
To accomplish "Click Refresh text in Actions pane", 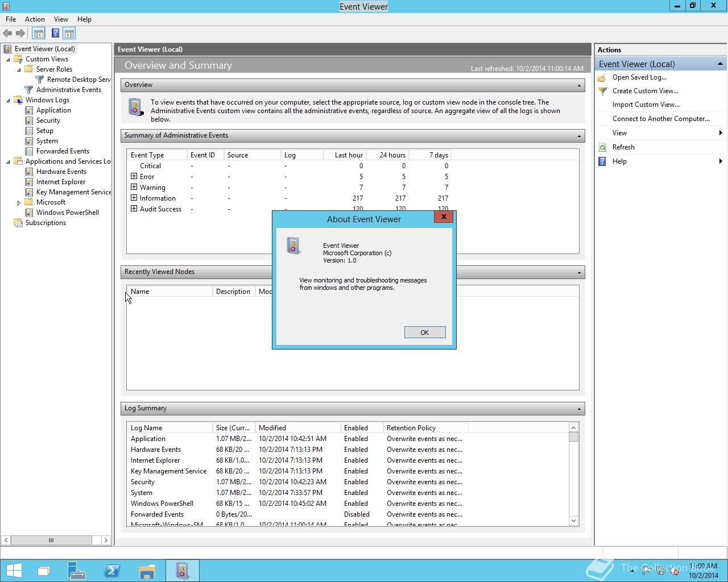I will [x=623, y=147].
